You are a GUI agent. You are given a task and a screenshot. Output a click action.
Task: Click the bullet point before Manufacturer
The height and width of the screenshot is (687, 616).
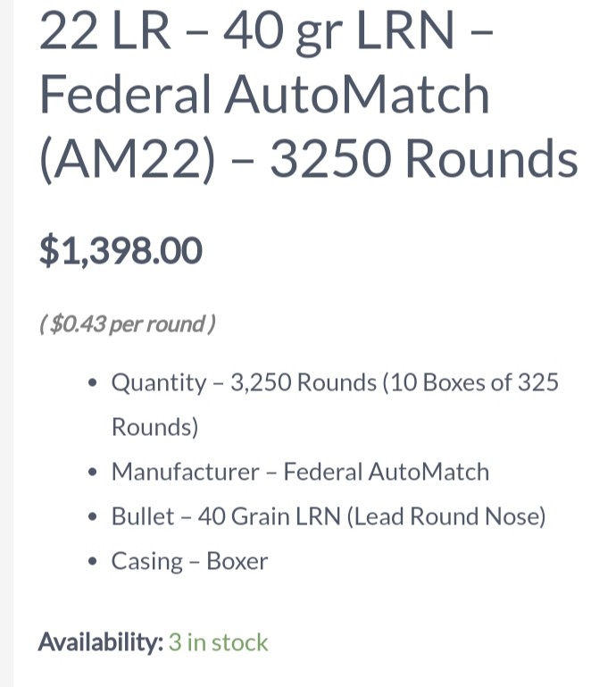(x=92, y=473)
